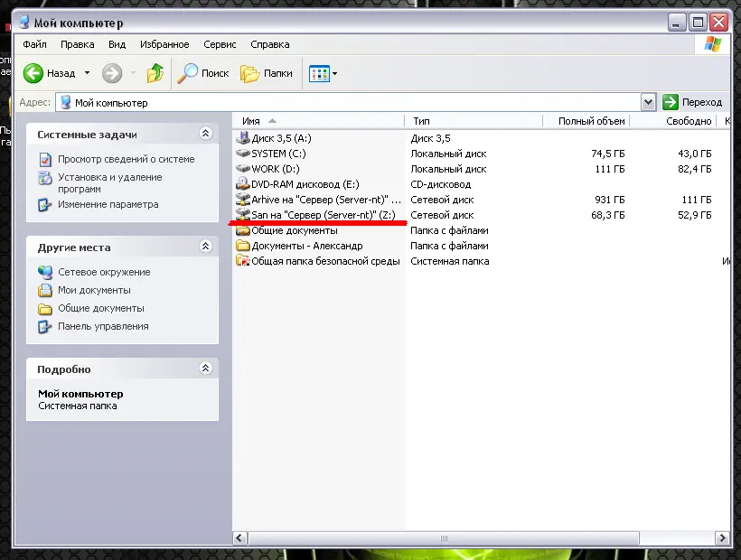This screenshot has height=560, width=741.
Task: Click the SYSTEM (C:) drive icon
Action: (243, 154)
